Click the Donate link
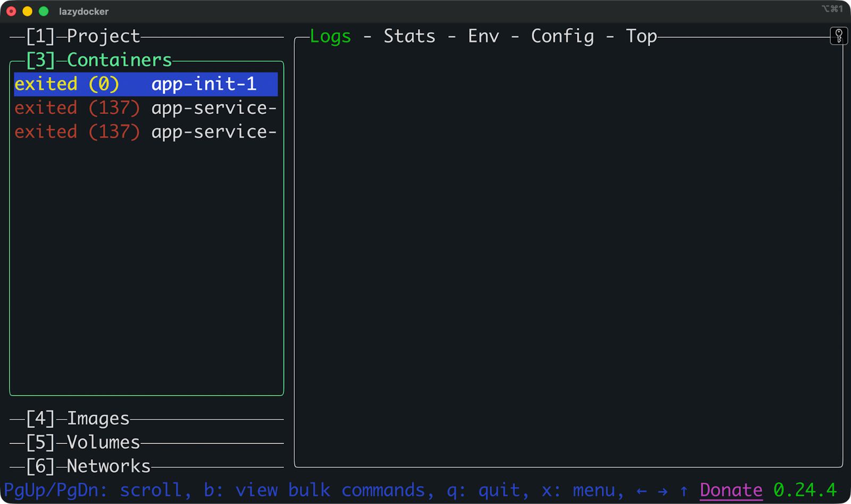Screen dimensions: 851x504 pyautogui.click(x=731, y=490)
